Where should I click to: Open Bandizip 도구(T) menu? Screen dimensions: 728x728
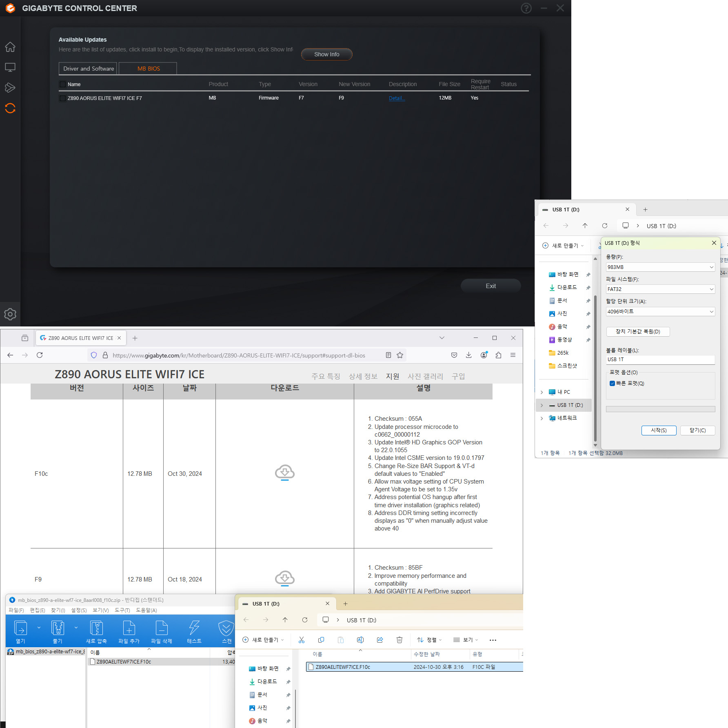click(x=122, y=610)
